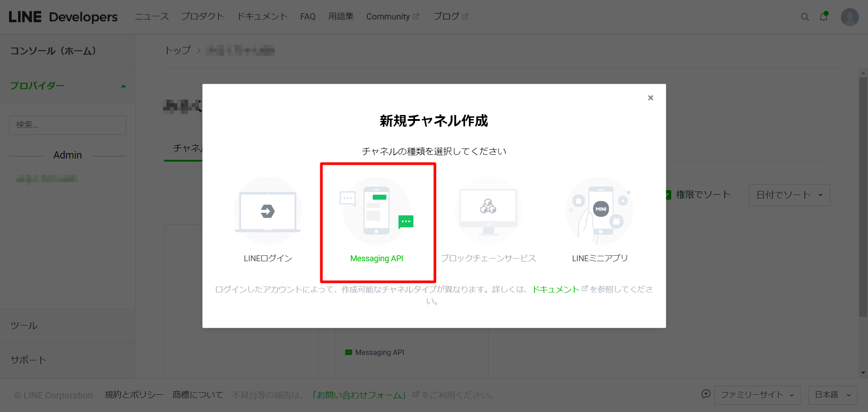Screen dimensions: 868x412
Task: Focus the 検索 provider search field
Action: point(67,125)
